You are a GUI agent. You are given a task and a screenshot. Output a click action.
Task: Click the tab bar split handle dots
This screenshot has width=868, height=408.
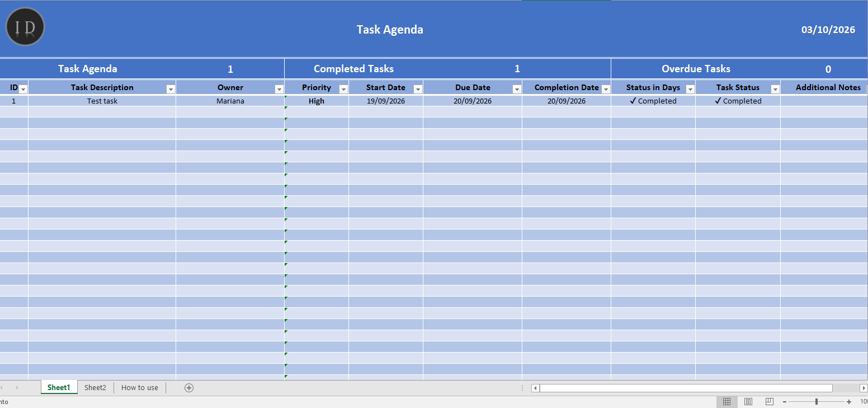(x=522, y=388)
